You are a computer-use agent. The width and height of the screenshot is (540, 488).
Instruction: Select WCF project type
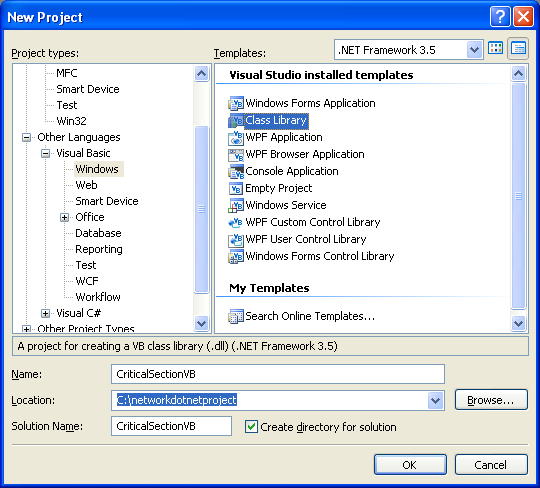click(87, 281)
